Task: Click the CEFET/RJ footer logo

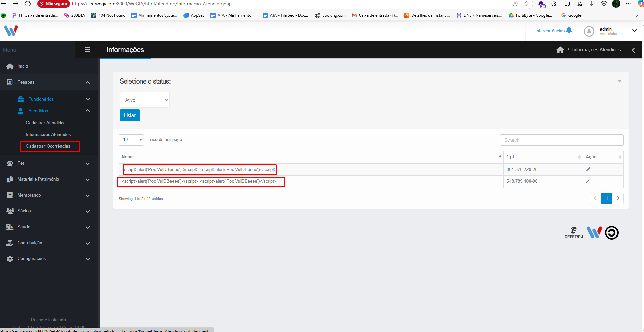Action: (573, 233)
